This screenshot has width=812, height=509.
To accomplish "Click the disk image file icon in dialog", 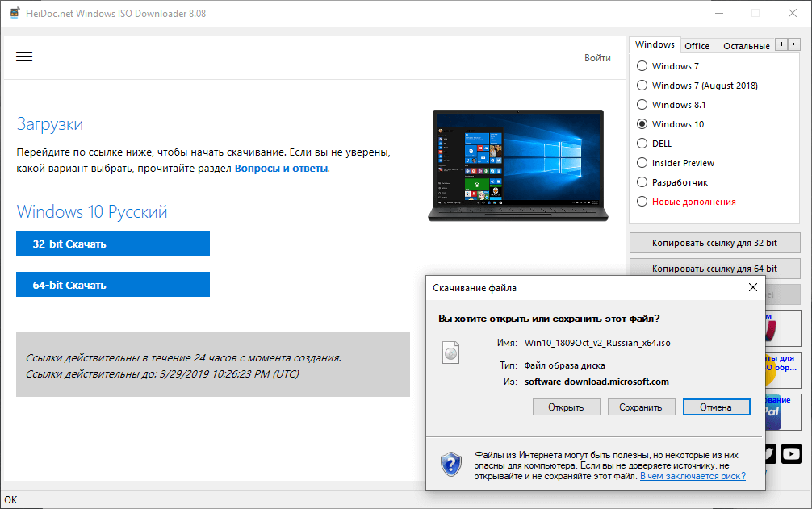I will click(x=450, y=353).
